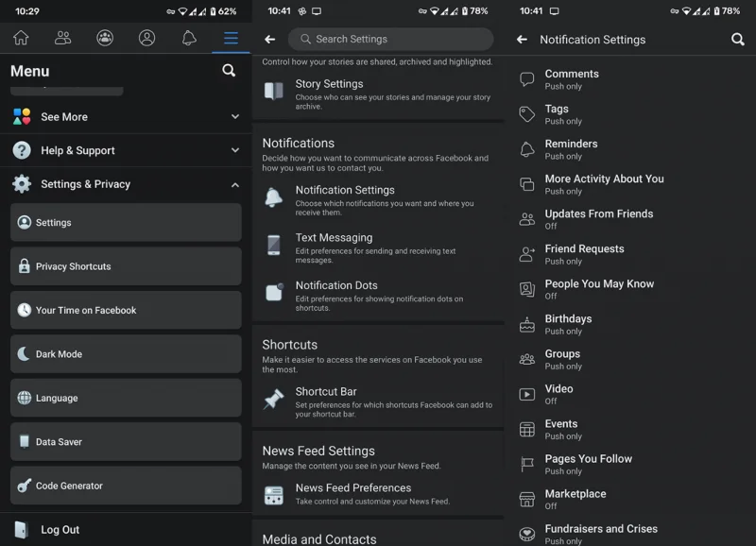Tap the Shortcut Bar pin icon
Image resolution: width=756 pixels, height=546 pixels.
coord(273,399)
